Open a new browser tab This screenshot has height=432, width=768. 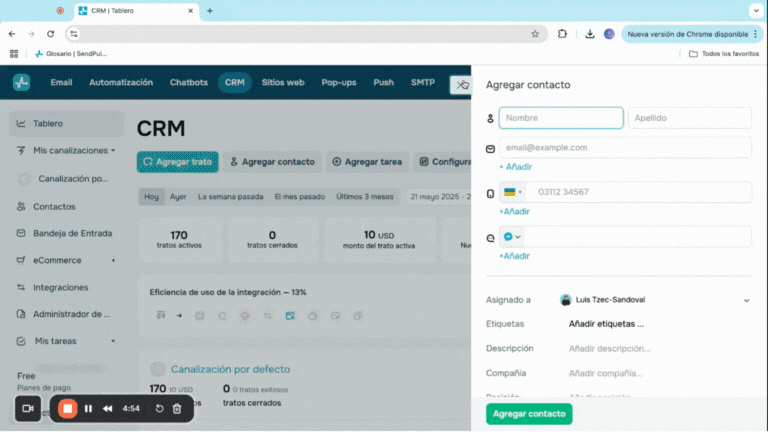click(x=210, y=10)
